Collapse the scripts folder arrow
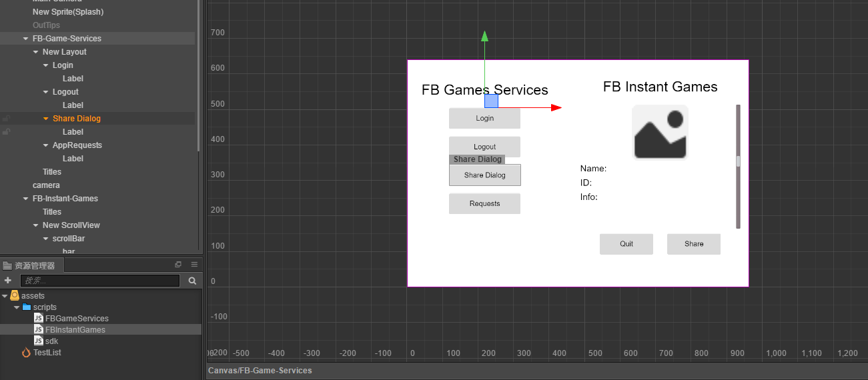This screenshot has height=380, width=868. (17, 307)
